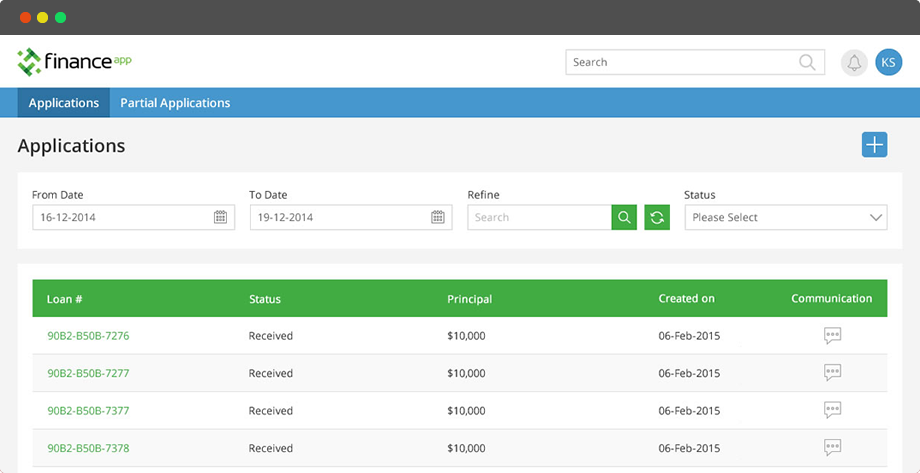Click the Communication column header
The width and height of the screenshot is (920, 473).
point(831,299)
